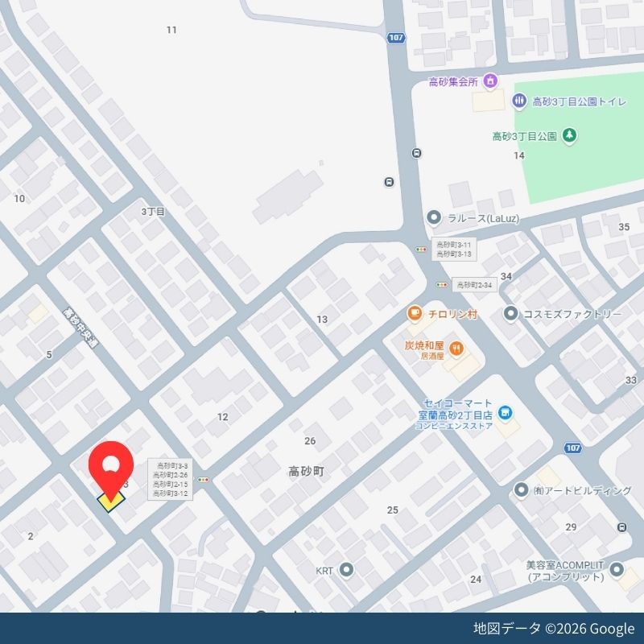Click the 高砂町3-11 intersection label box
The height and width of the screenshot is (644, 644).
[454, 250]
